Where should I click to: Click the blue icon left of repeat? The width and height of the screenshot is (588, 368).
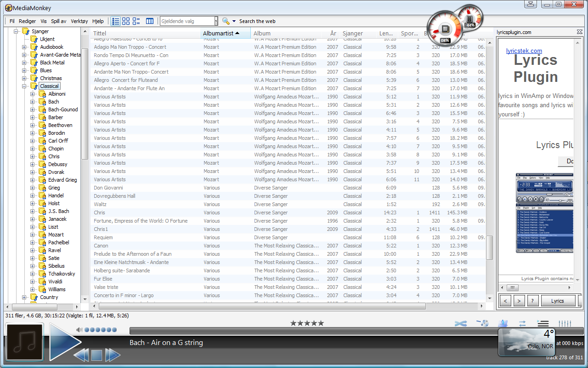(503, 324)
